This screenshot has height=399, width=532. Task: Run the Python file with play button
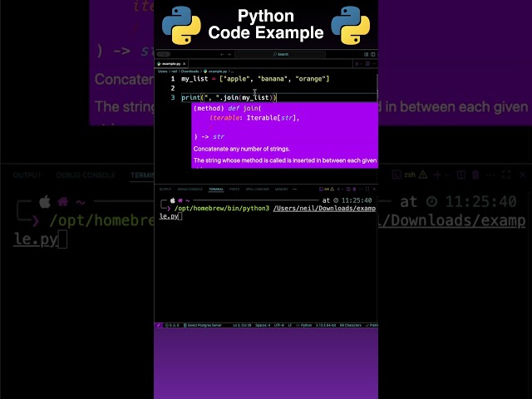pos(357,64)
